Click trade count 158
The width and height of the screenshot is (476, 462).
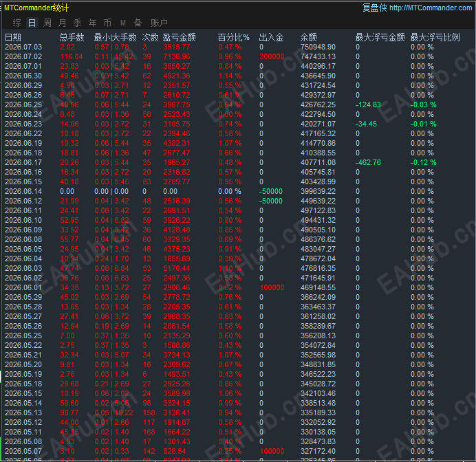(x=149, y=413)
